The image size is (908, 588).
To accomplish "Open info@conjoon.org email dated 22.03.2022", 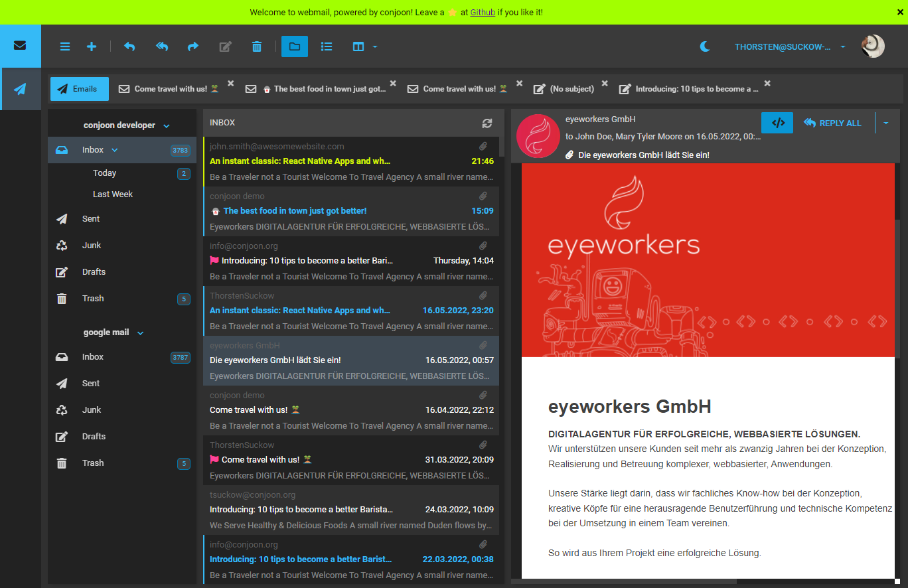I will (351, 559).
